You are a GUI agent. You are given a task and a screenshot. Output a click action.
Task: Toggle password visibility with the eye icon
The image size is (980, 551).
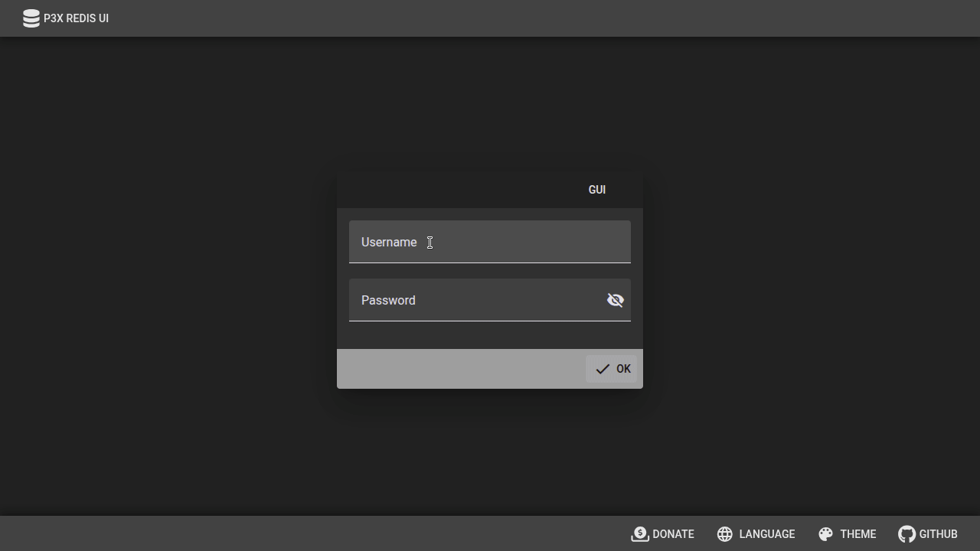615,301
